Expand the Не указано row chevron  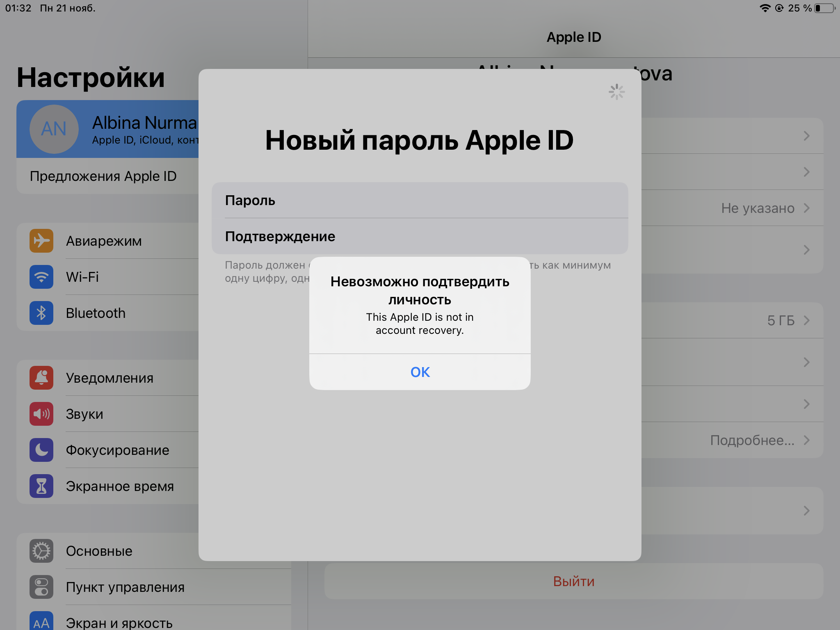(x=807, y=208)
